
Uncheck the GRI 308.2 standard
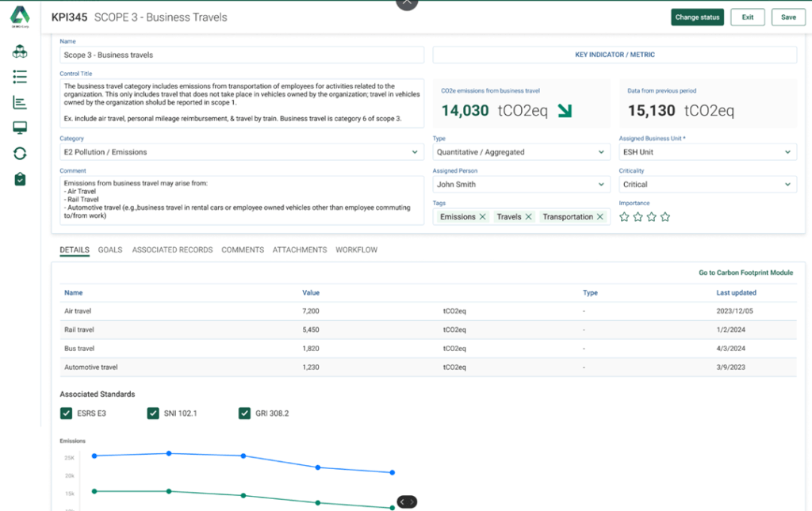(244, 413)
